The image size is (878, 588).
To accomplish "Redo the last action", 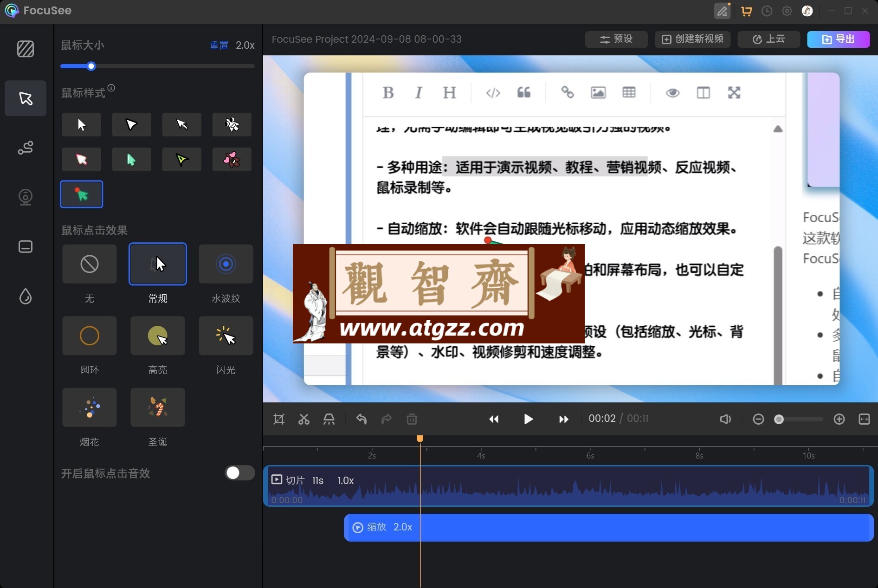I will (387, 419).
